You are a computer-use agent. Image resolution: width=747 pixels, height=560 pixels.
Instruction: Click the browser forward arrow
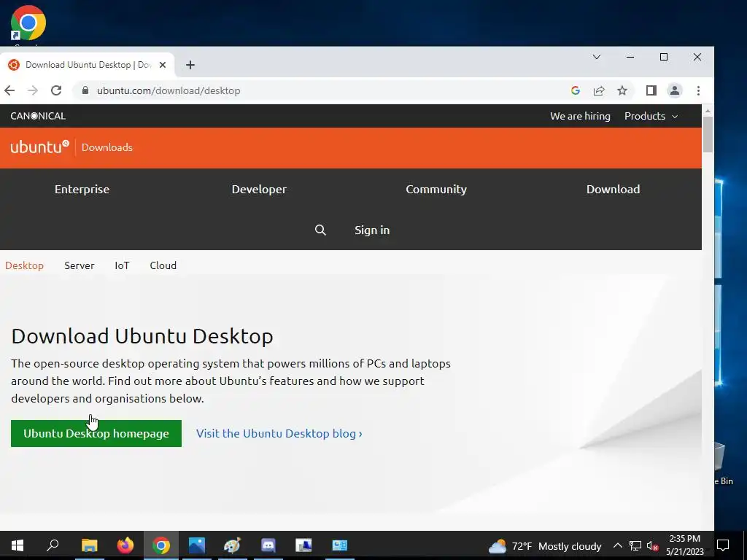(x=33, y=90)
